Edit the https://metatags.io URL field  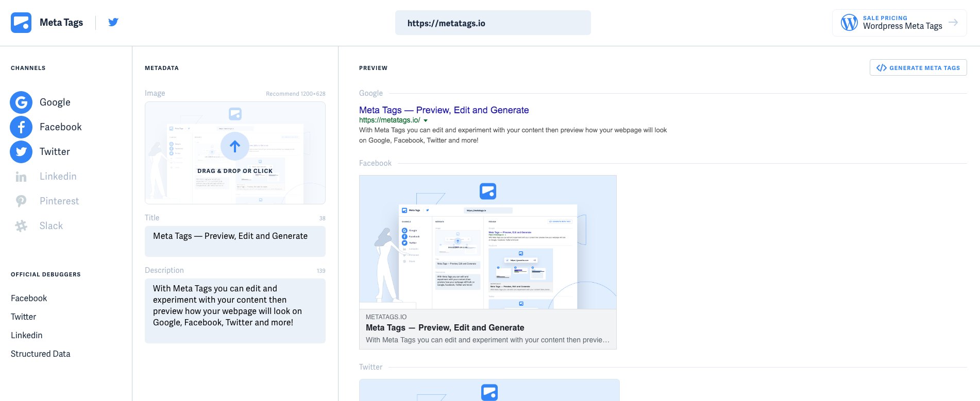tap(493, 23)
